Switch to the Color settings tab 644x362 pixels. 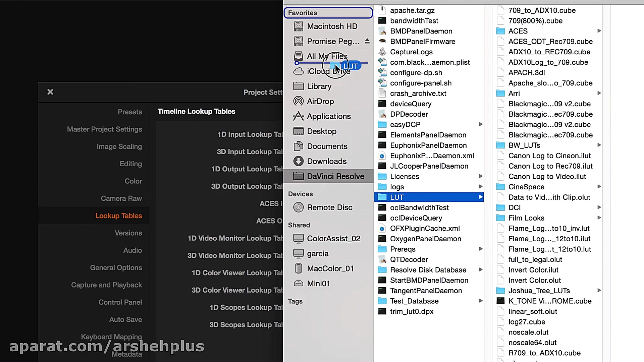(133, 181)
